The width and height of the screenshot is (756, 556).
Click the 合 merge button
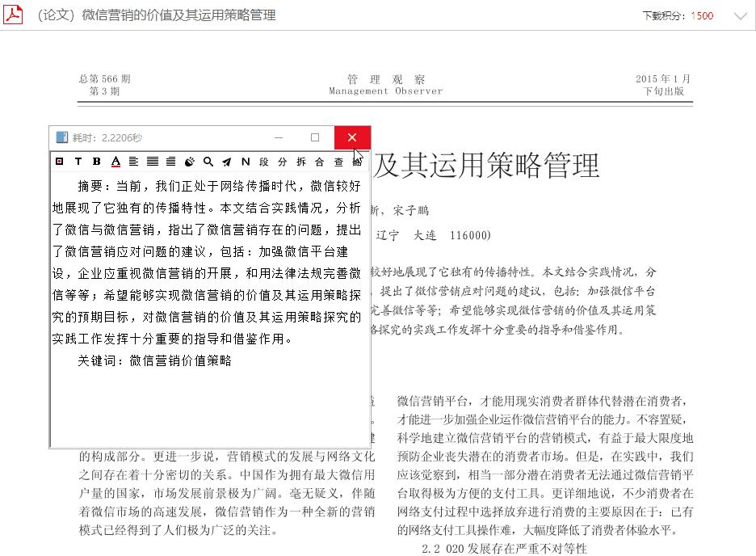(x=319, y=162)
